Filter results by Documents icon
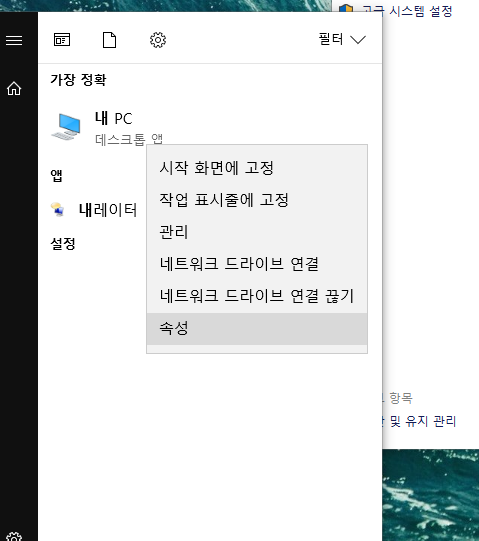This screenshot has height=541, width=479. 109,40
